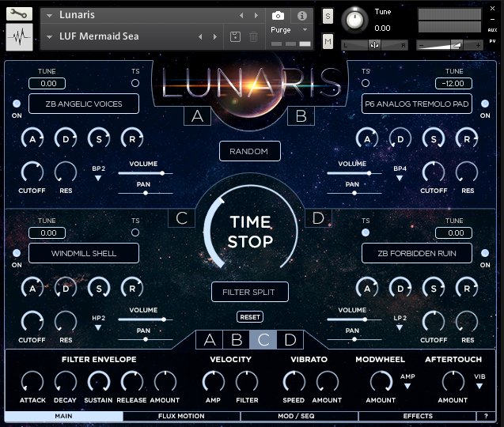
Task: Click layer B Release knob
Action: click(x=467, y=139)
